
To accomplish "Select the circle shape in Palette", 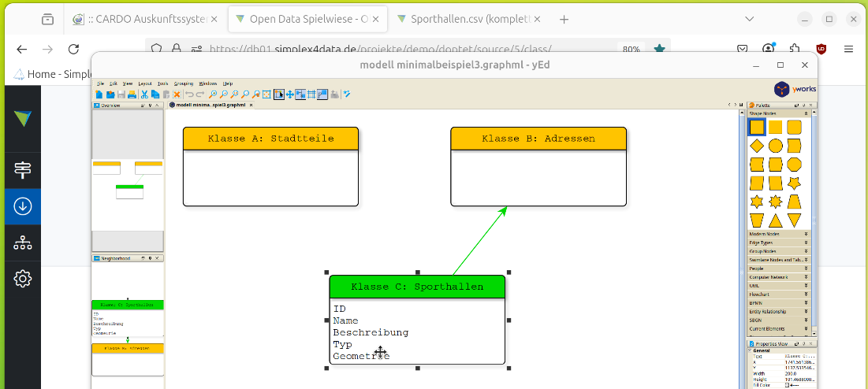I will pos(776,146).
